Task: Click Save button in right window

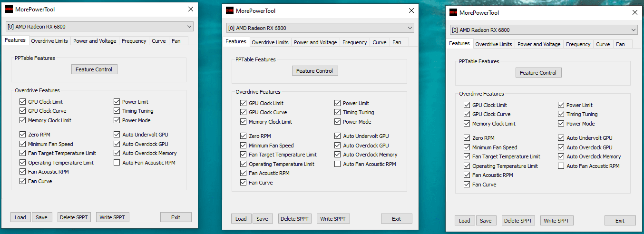Action: pyautogui.click(x=486, y=221)
